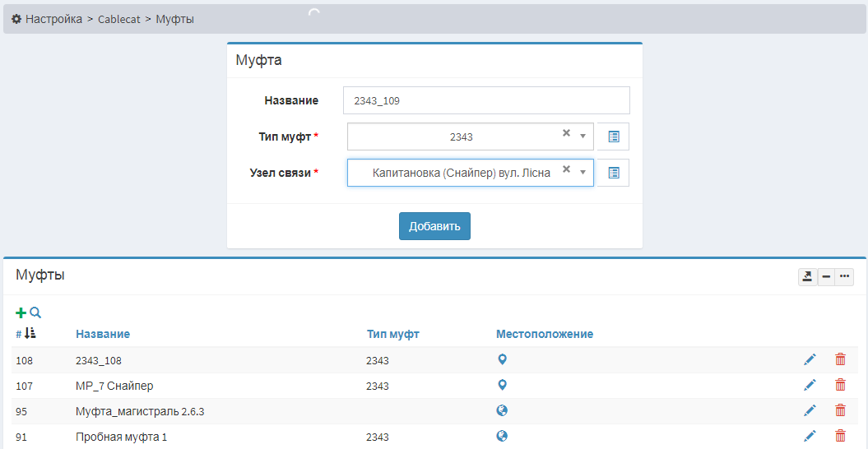Clear the selected Тип муфт value
868x449 pixels.
(566, 133)
